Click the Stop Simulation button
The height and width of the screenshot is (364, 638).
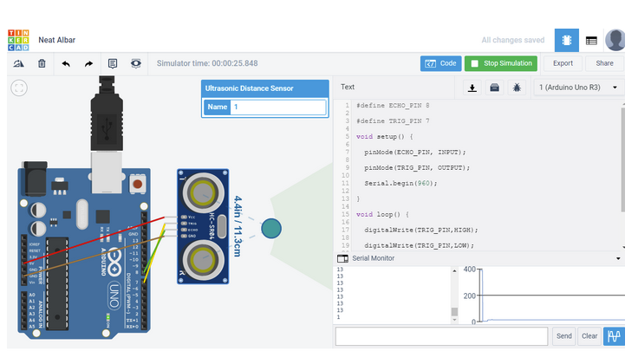pos(501,63)
